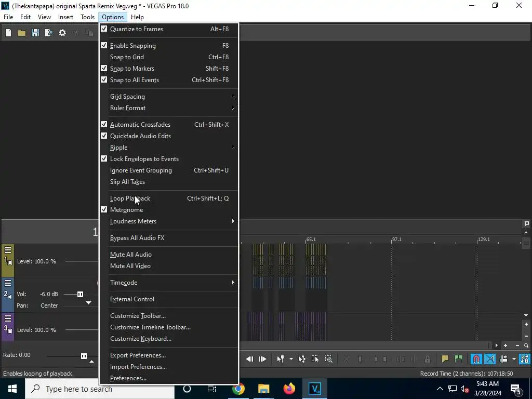Open track 3 hamburger menu
The width and height of the screenshot is (532, 399).
(x=8, y=318)
